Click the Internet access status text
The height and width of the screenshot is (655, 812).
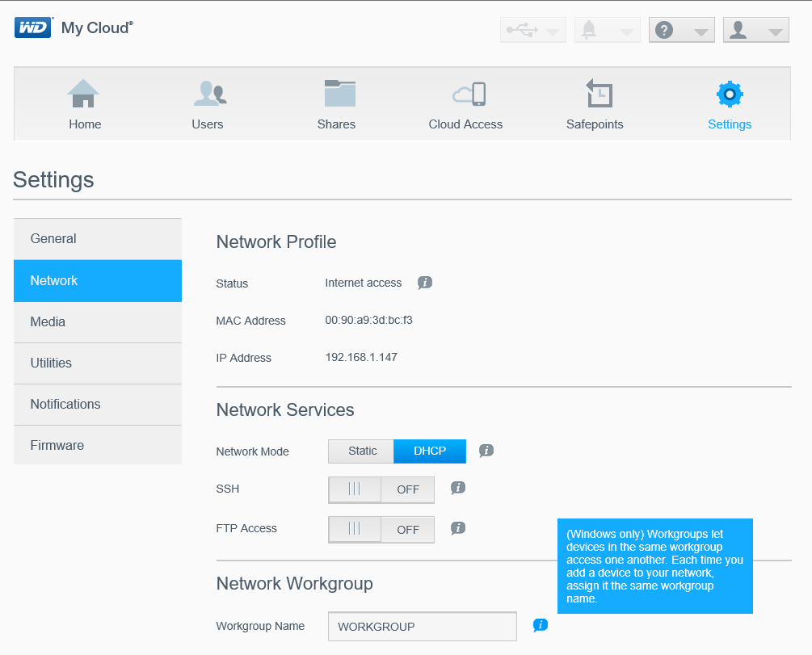[x=364, y=283]
